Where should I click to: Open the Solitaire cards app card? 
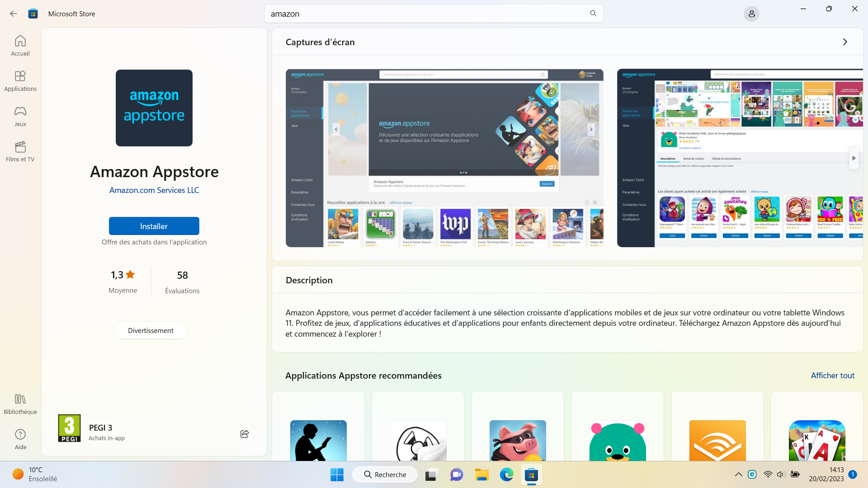817,427
